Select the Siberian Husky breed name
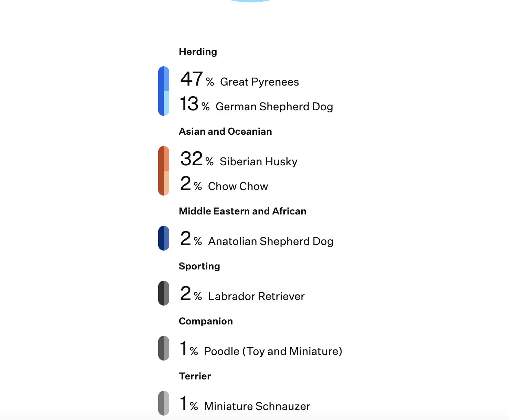The width and height of the screenshot is (509, 420). [x=258, y=162]
